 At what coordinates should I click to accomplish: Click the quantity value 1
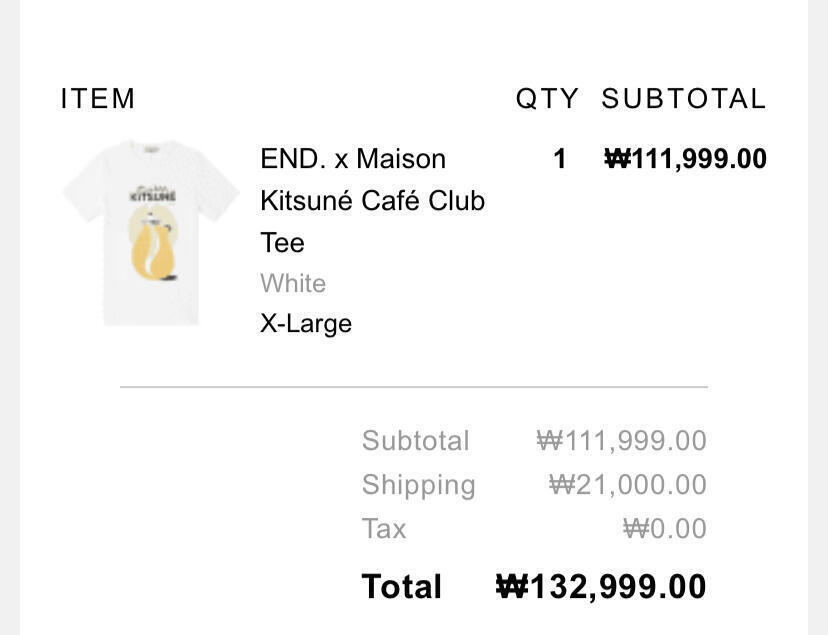coord(560,159)
